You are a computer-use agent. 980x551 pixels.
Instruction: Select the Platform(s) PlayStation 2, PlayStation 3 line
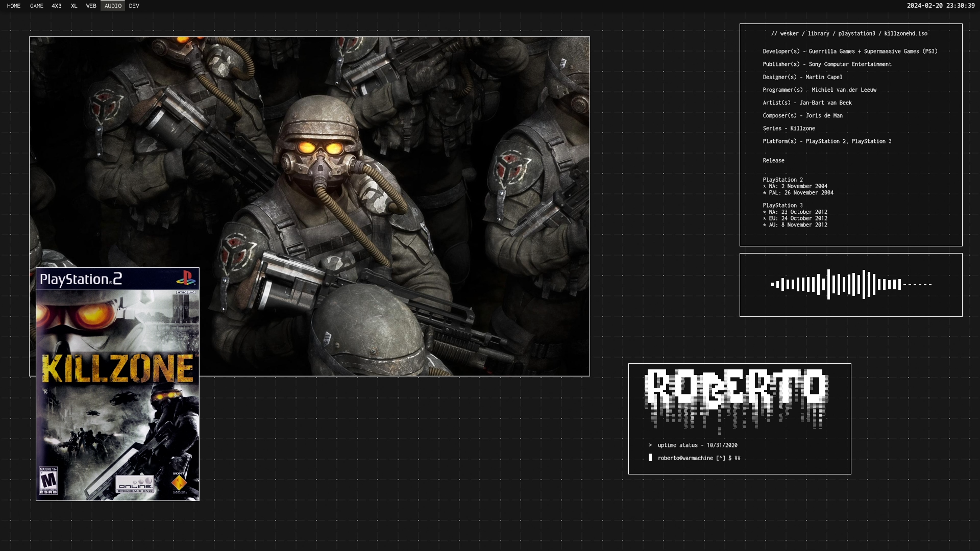[x=827, y=141]
